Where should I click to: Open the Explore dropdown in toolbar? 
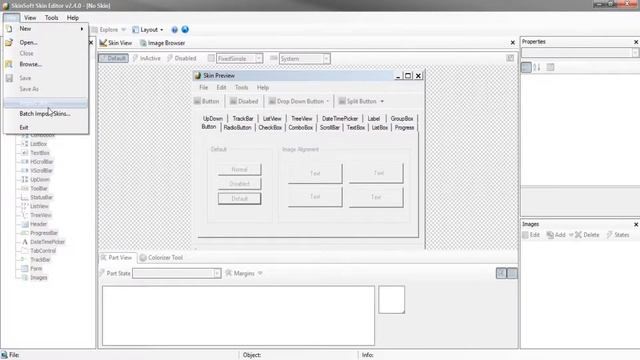coord(109,30)
